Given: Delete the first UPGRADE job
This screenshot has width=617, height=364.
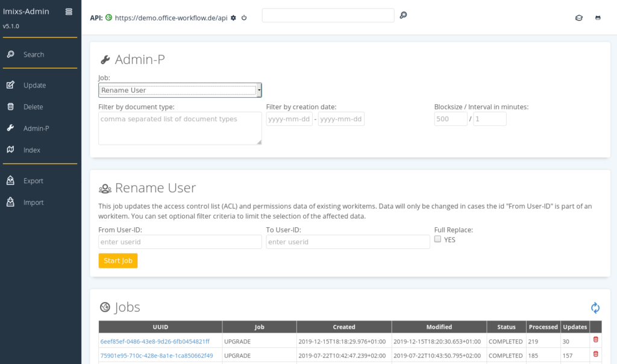Looking at the screenshot, I should tap(596, 340).
